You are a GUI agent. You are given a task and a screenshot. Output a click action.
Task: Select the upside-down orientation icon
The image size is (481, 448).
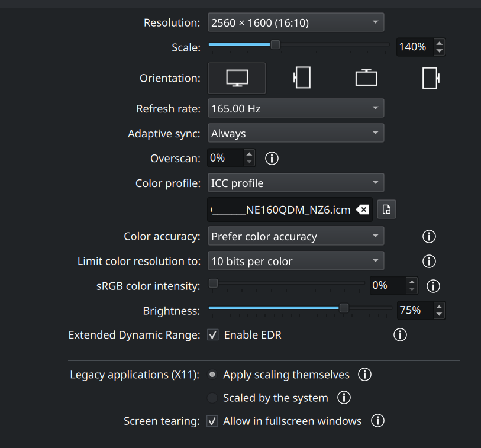366,78
